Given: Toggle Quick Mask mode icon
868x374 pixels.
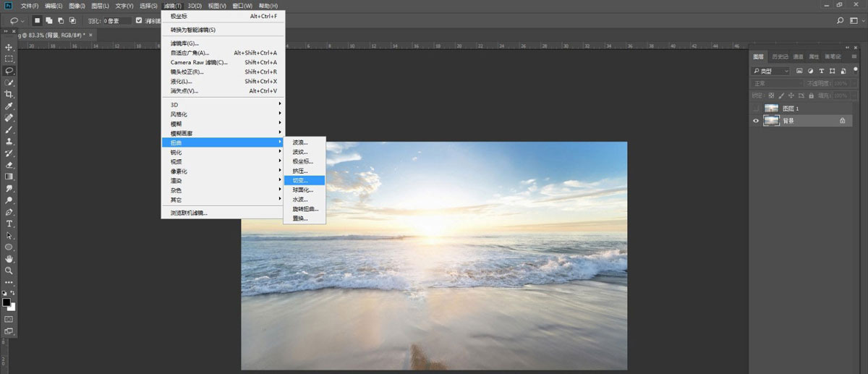Looking at the screenshot, I should [x=9, y=318].
